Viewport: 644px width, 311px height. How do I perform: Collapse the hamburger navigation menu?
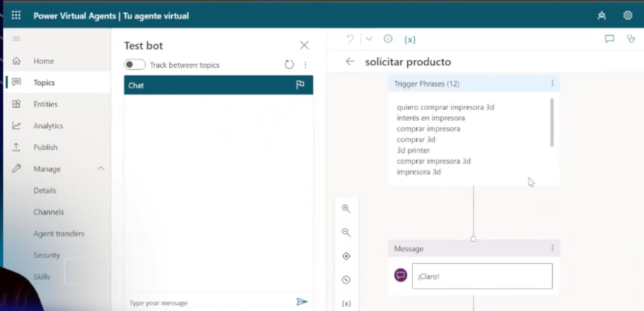click(x=16, y=38)
